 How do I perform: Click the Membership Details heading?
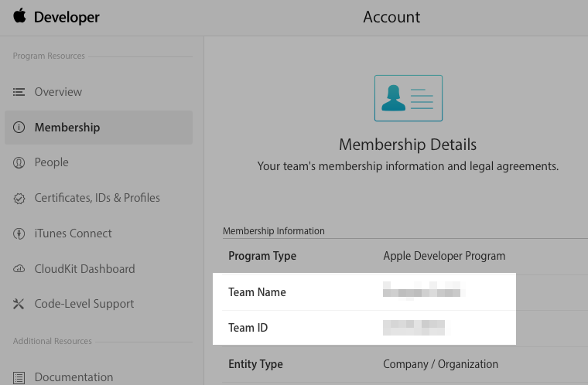(x=408, y=145)
